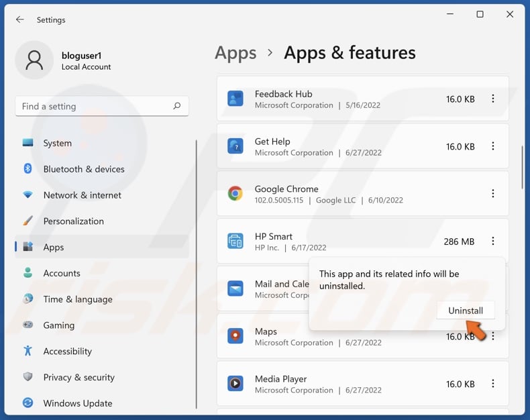Select Bluetooth & devices in sidebar

[x=84, y=169]
